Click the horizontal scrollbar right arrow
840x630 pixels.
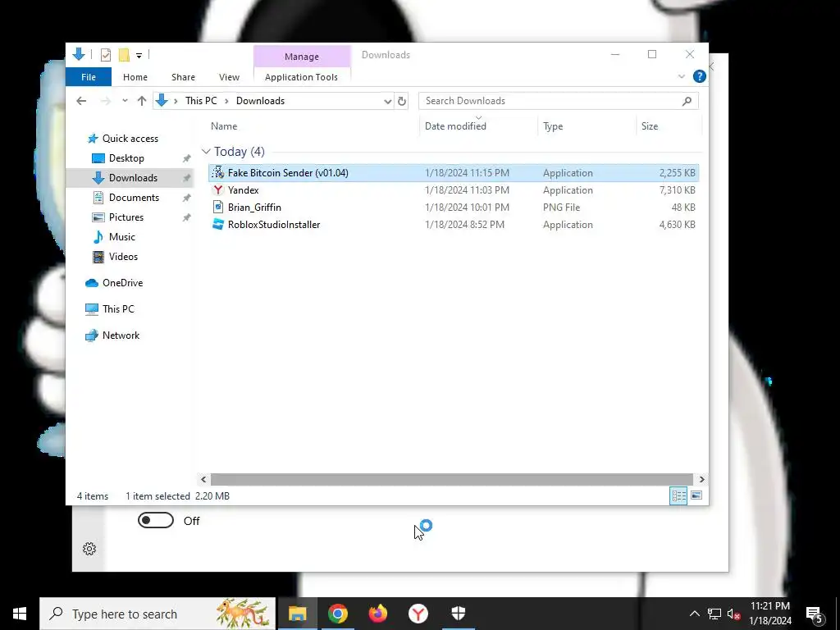(x=702, y=479)
